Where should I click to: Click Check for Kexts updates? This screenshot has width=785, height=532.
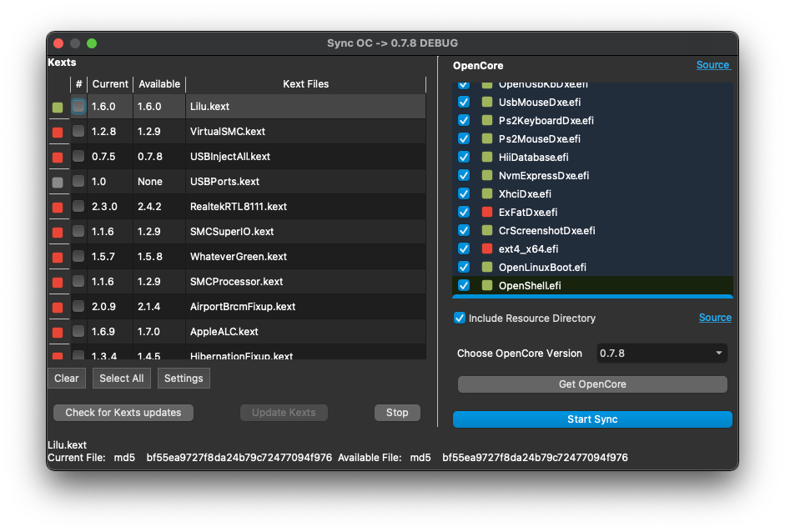tap(123, 413)
